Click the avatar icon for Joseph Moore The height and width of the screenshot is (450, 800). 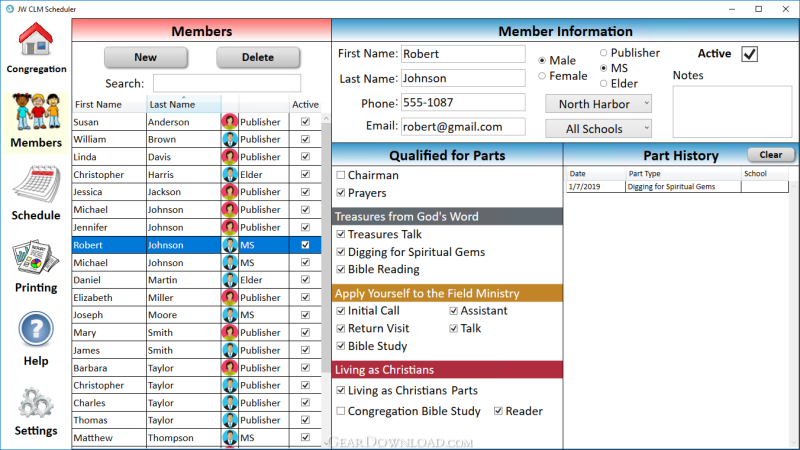tap(230, 315)
